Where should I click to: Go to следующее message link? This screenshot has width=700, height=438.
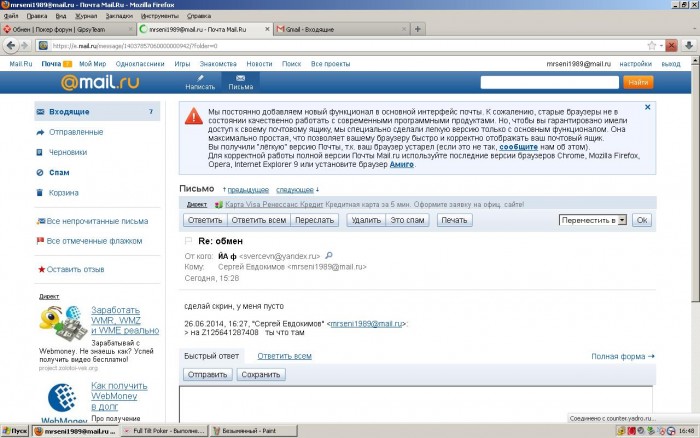pyautogui.click(x=295, y=190)
